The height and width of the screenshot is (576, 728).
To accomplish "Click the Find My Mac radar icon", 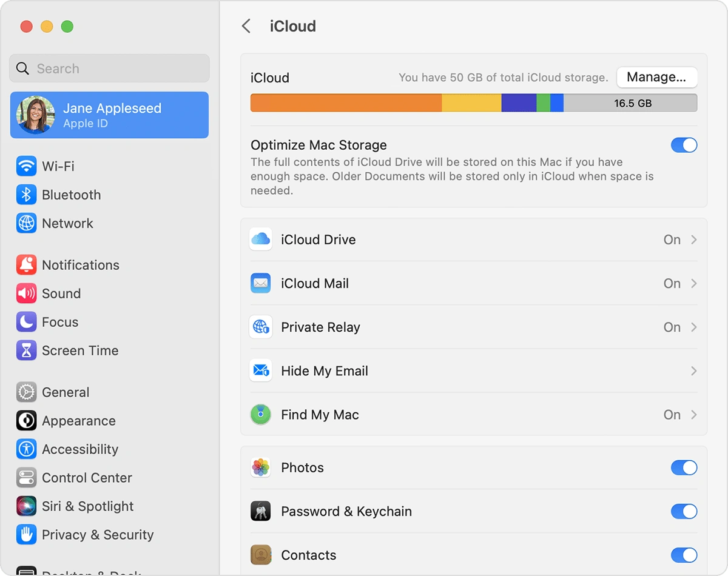I will pyautogui.click(x=260, y=415).
